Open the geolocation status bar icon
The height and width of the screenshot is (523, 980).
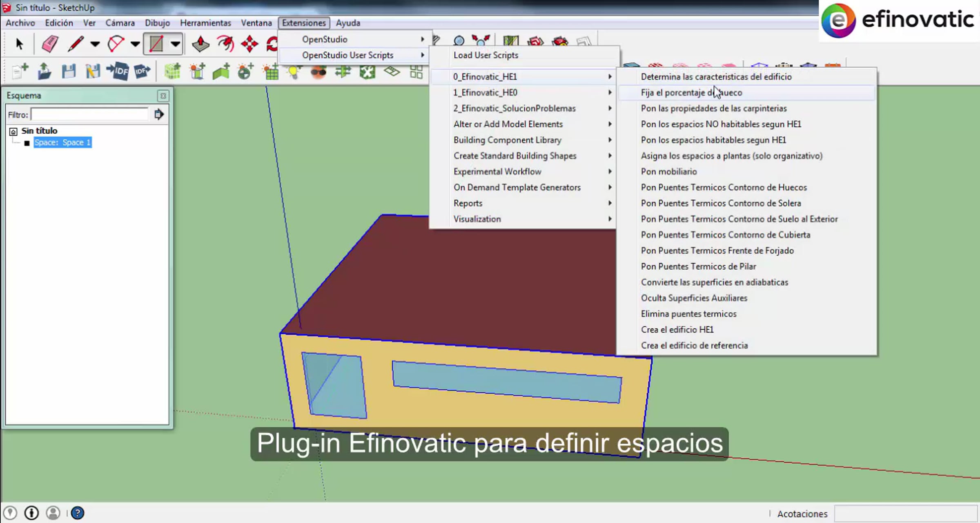click(10, 513)
